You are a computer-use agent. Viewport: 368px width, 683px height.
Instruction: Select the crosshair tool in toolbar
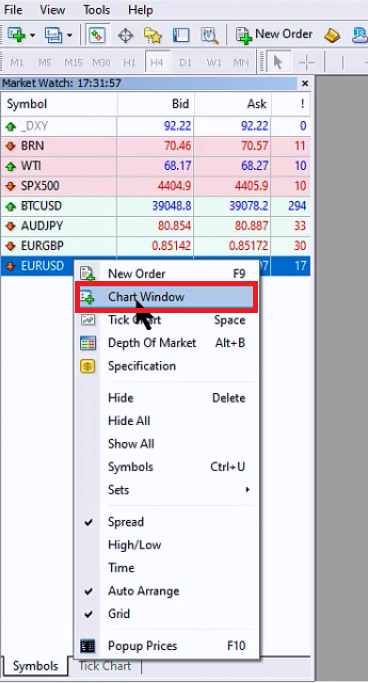(307, 63)
